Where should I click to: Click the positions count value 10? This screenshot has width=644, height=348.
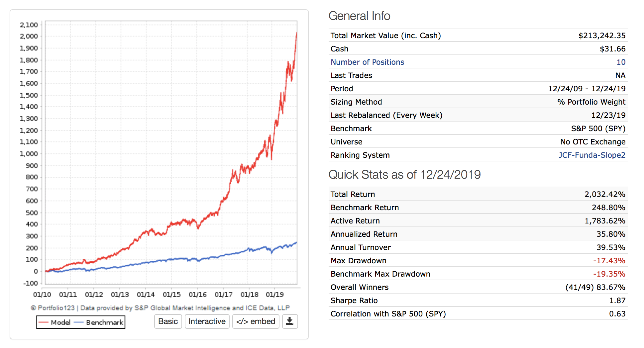tap(621, 62)
